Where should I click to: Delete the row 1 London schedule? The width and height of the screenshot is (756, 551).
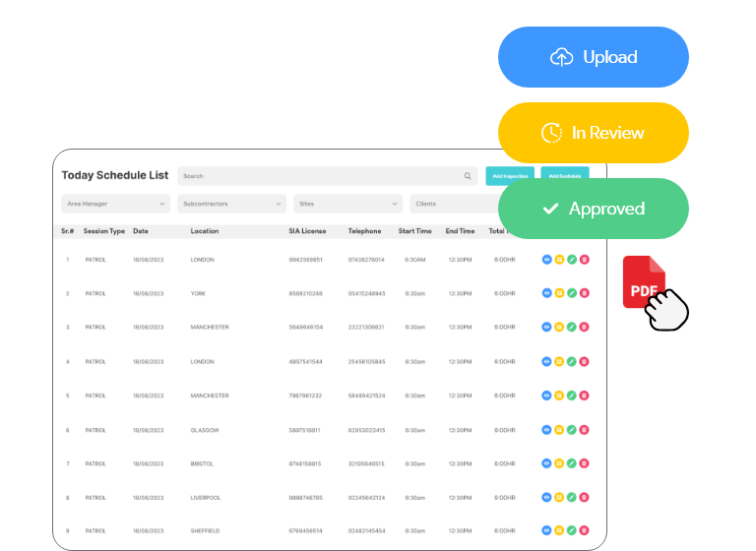point(584,260)
